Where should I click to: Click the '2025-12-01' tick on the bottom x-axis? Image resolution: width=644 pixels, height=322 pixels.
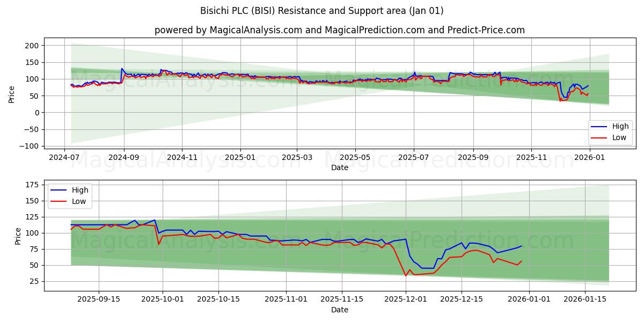pos(406,299)
